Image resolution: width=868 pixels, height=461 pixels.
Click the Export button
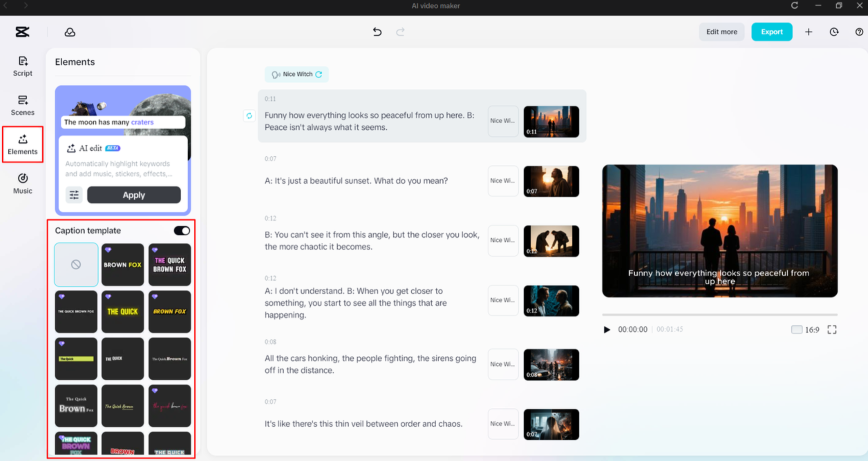click(772, 32)
